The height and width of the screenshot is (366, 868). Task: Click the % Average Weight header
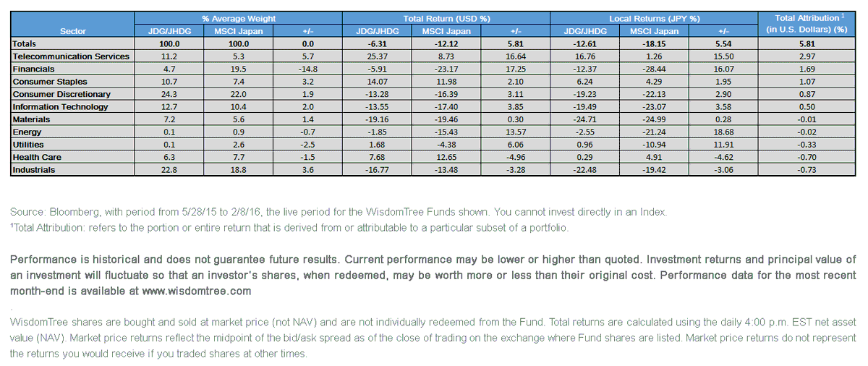(239, 18)
